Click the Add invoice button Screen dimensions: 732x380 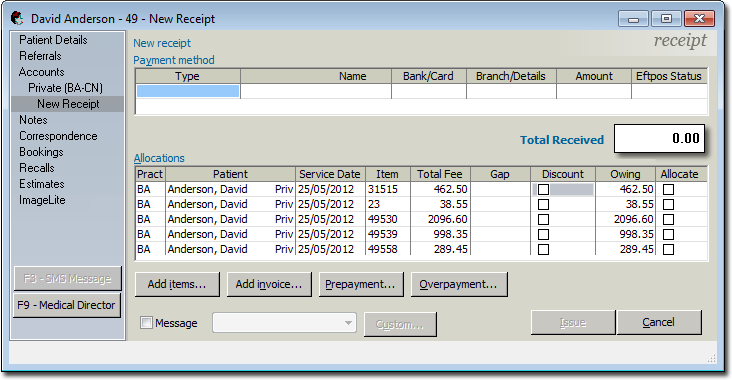click(x=269, y=284)
